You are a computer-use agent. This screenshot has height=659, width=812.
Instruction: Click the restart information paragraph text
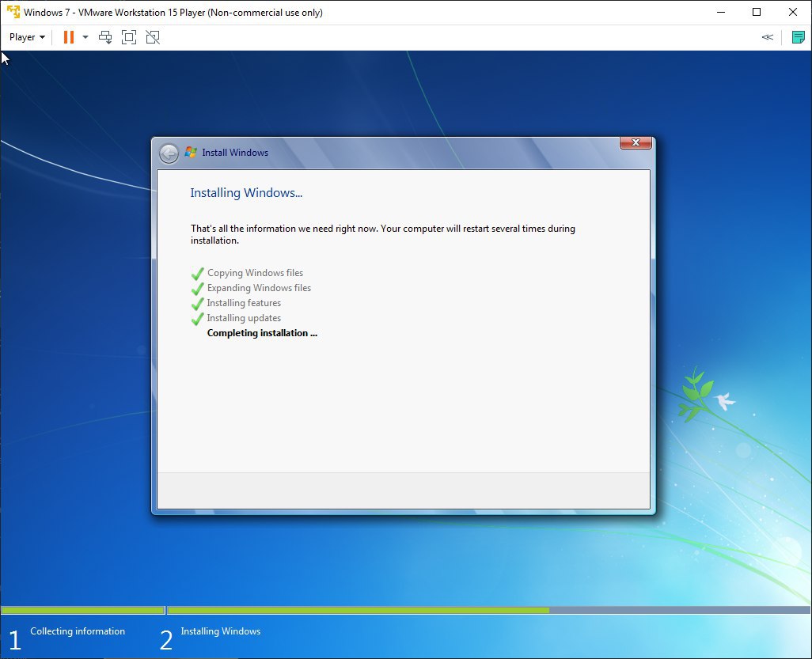coord(383,234)
